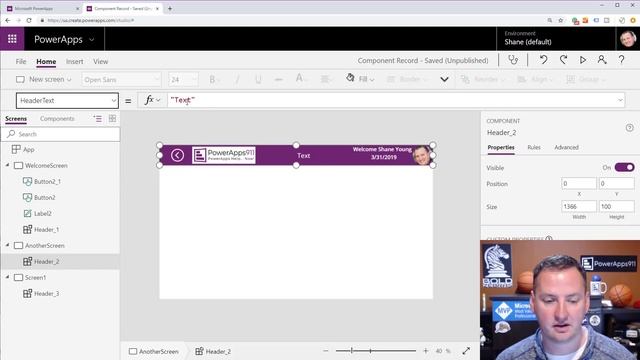The height and width of the screenshot is (360, 640).
Task: Click Header_2 breadcrumb at bottom
Action: tap(213, 351)
